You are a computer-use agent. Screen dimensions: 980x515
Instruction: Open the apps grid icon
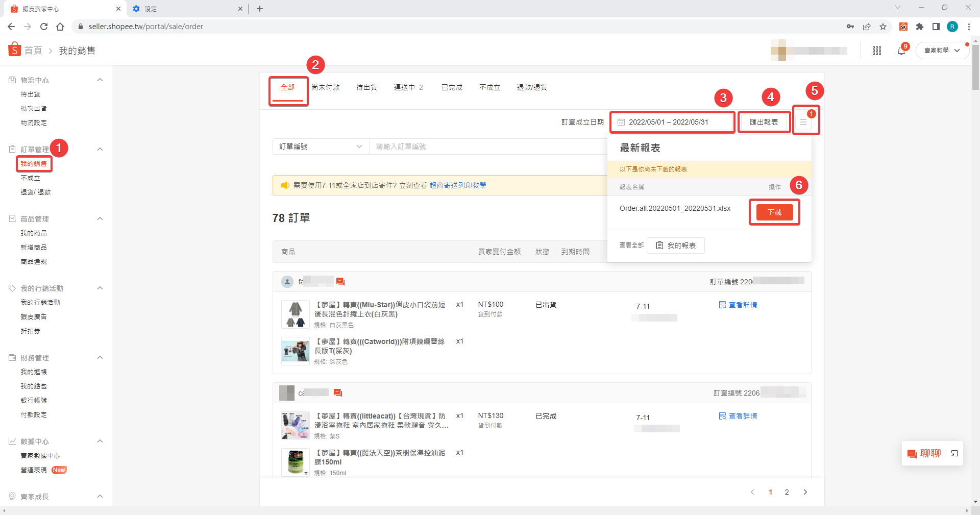877,51
